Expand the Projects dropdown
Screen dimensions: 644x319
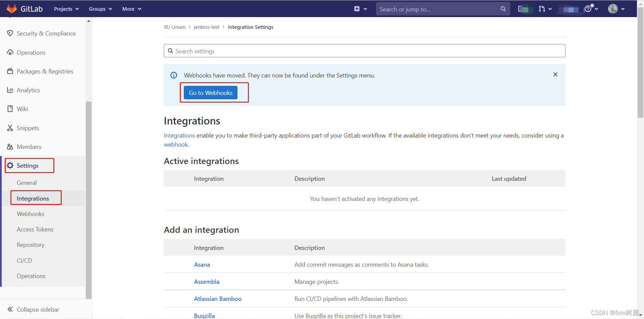click(66, 9)
